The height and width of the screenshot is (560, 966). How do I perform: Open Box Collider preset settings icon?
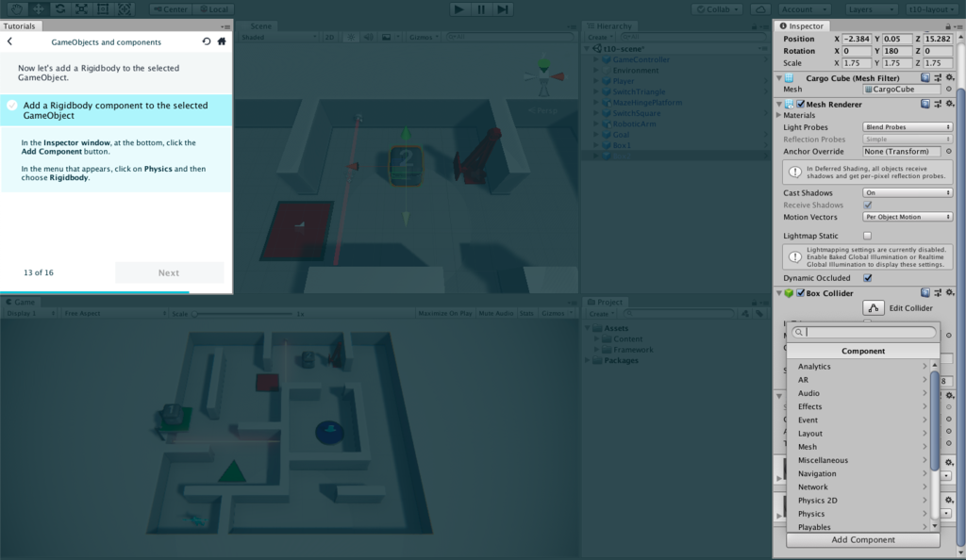[x=938, y=293]
